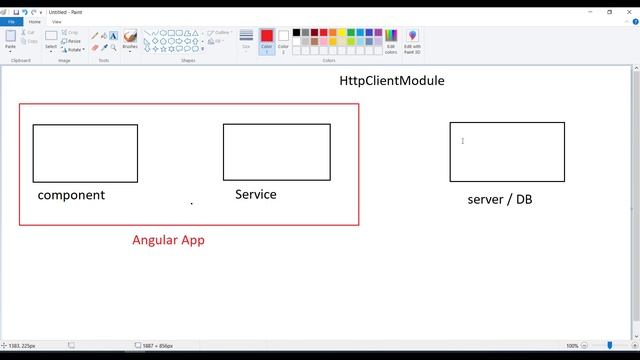Click the zoom out minus button

point(584,346)
